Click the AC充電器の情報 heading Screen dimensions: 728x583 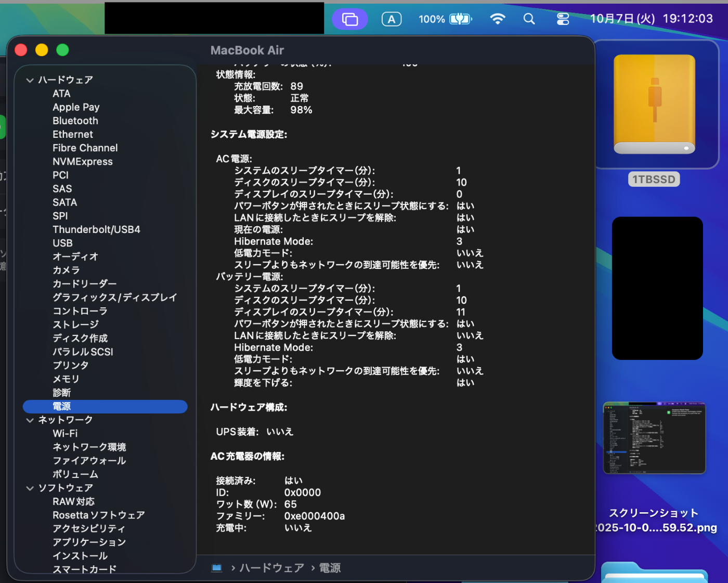click(x=248, y=456)
